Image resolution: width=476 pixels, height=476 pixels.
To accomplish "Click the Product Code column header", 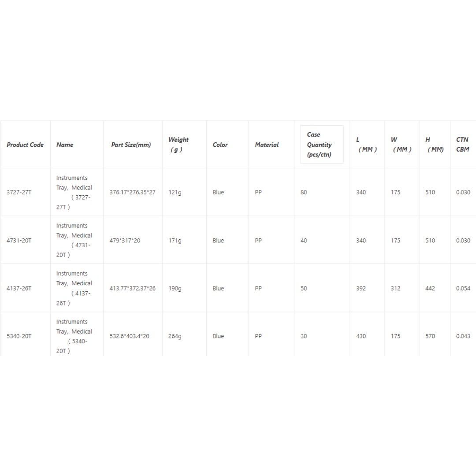I will (25, 145).
